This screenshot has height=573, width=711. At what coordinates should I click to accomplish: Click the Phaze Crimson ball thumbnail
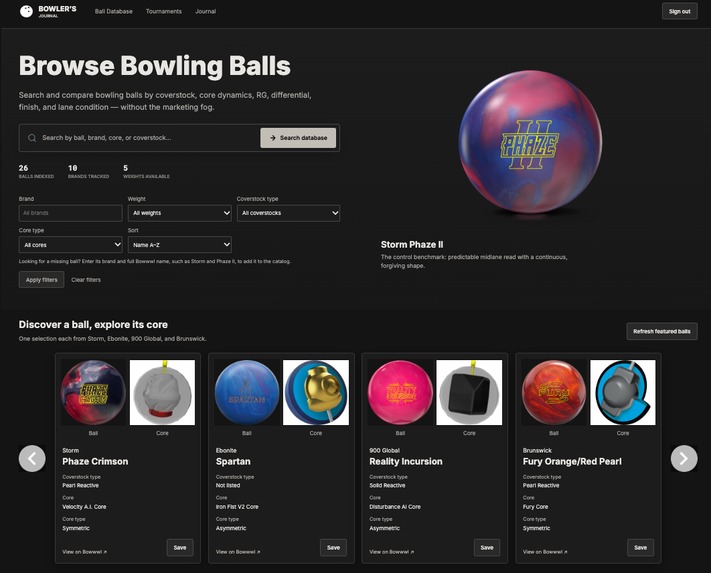93,393
